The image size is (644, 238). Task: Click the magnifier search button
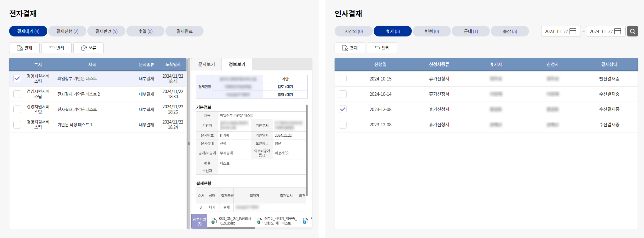pos(632,31)
